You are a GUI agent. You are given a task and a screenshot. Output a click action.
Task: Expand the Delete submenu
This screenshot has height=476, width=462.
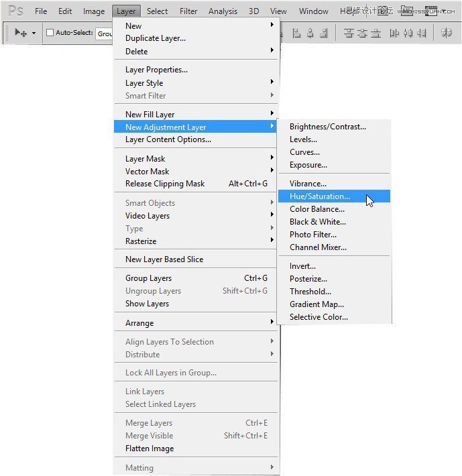272,50
